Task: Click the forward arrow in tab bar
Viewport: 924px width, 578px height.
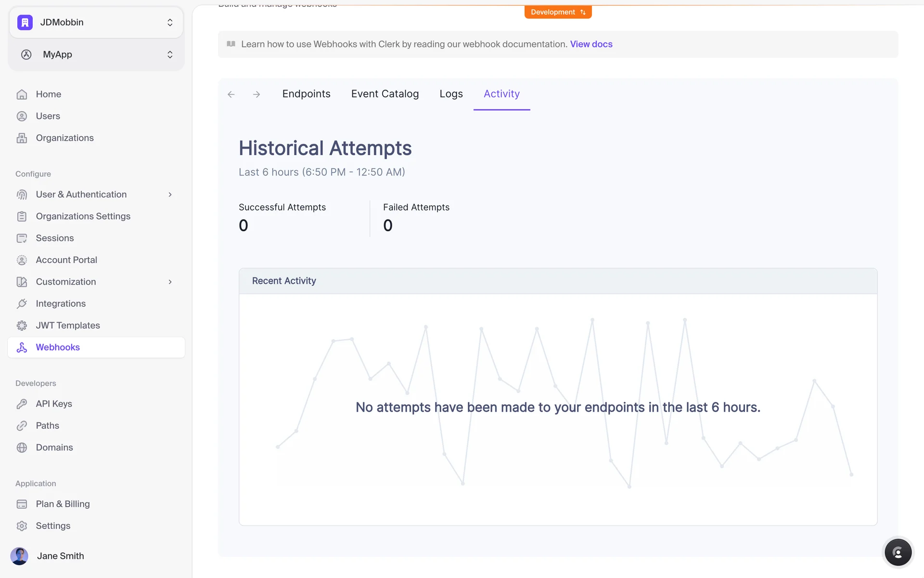Action: [257, 94]
